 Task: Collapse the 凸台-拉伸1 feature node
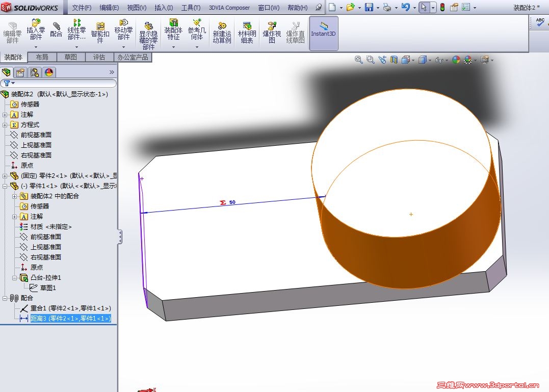(x=14, y=277)
